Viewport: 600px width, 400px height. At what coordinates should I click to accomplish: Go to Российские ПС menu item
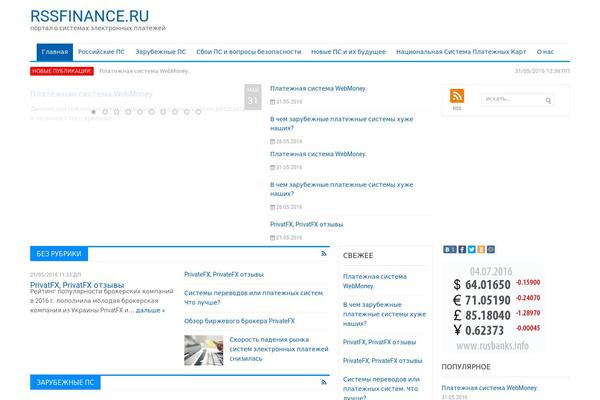point(101,52)
